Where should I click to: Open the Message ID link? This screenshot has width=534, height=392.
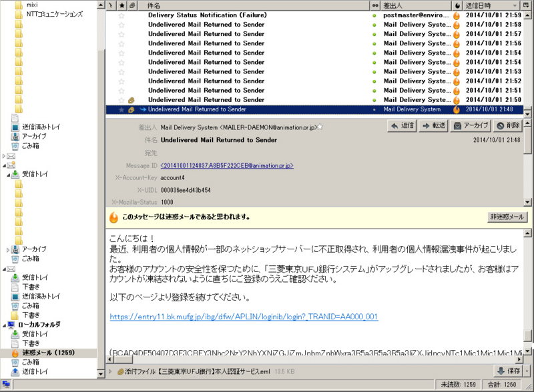[x=227, y=166]
